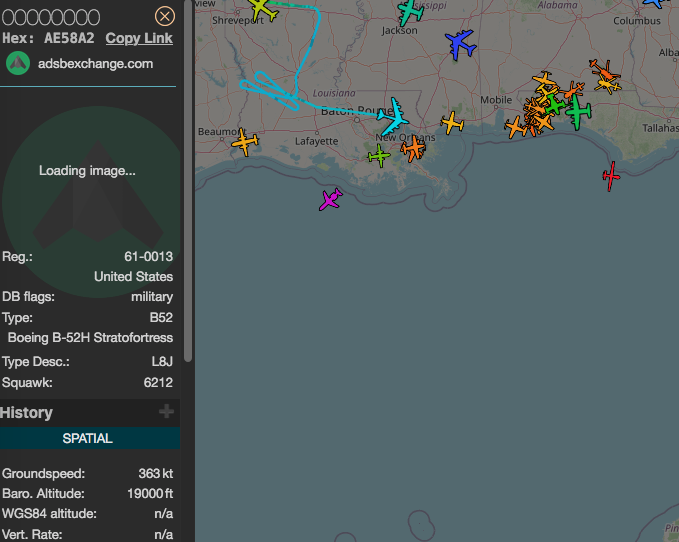Select the orange-red helicopter icon northeast of Mobile
The image size is (679, 542).
(604, 69)
